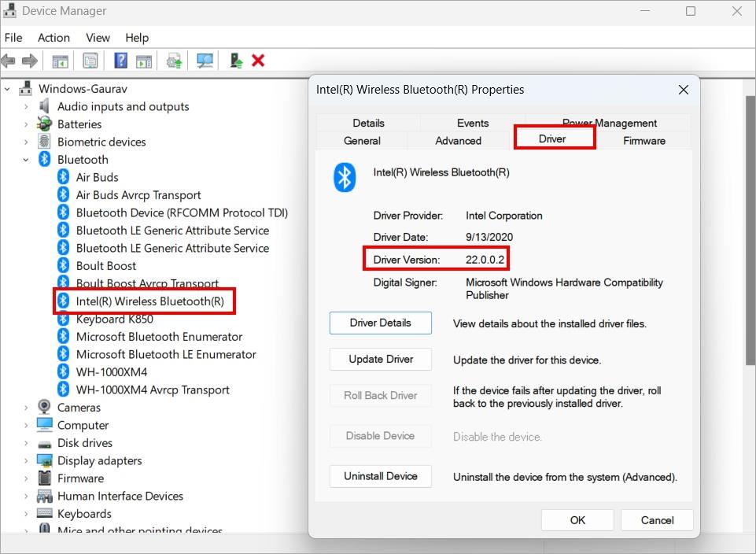Screen dimensions: 756x554
Task: Expand the Audio inputs and outputs category
Action: (x=26, y=106)
